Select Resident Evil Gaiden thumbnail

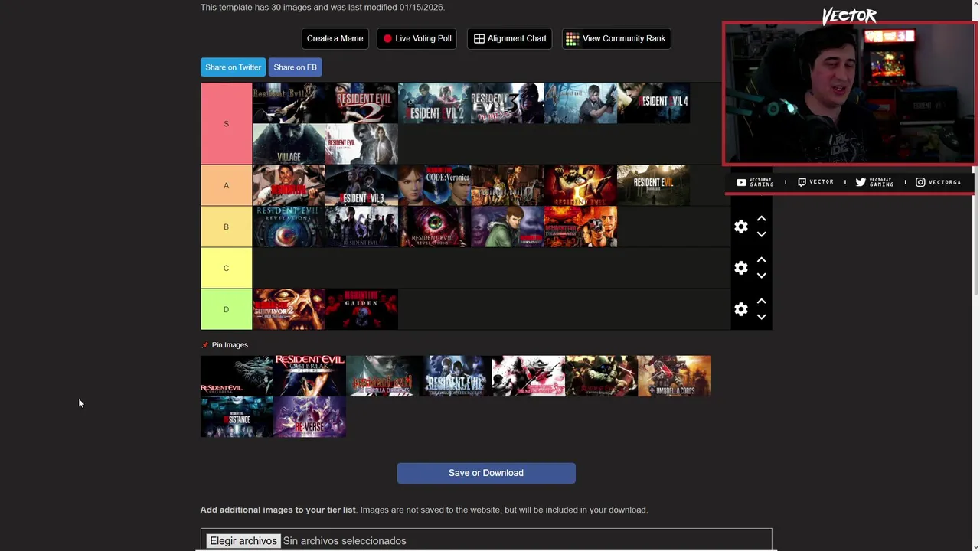[361, 309]
